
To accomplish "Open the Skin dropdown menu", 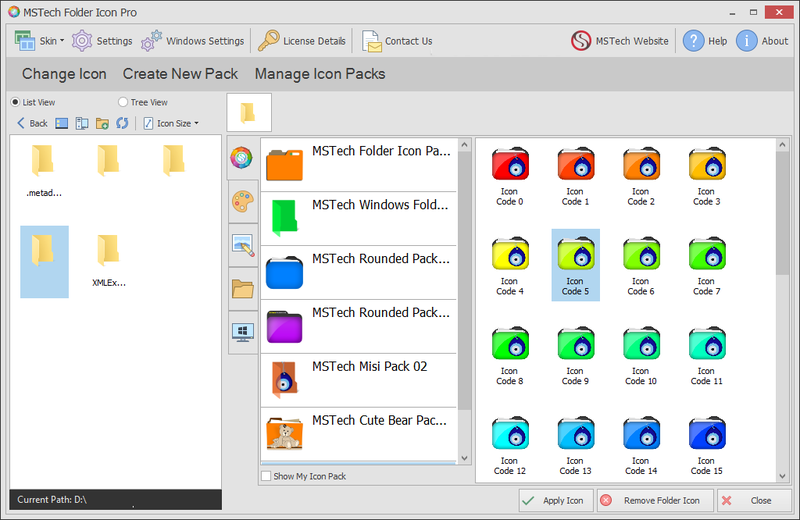I will tap(39, 41).
